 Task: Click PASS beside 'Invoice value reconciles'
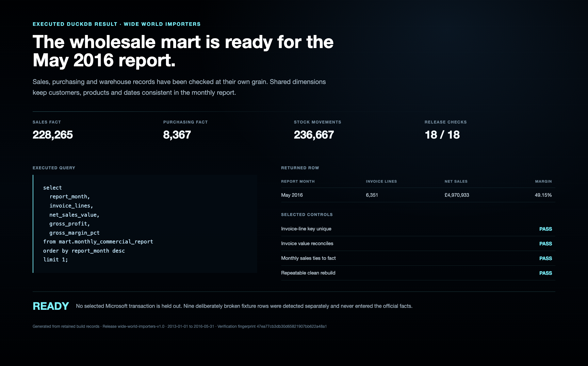coord(546,244)
